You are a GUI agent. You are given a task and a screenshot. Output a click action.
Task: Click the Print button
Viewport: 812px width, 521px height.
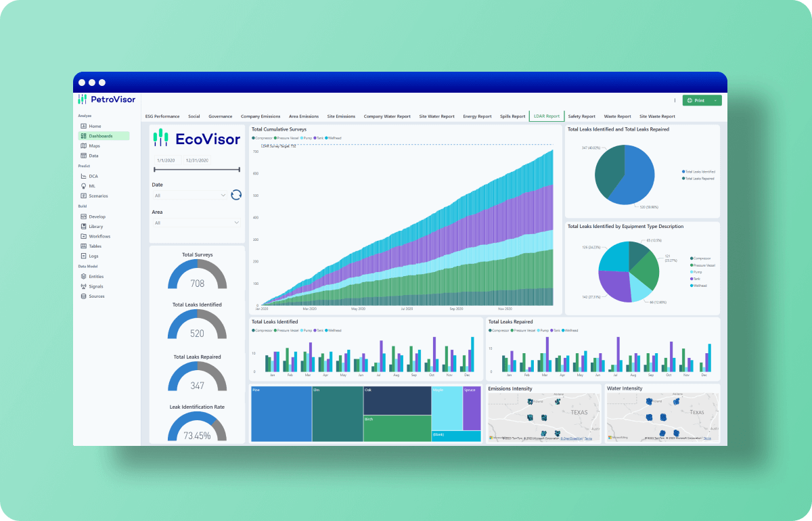tap(696, 100)
